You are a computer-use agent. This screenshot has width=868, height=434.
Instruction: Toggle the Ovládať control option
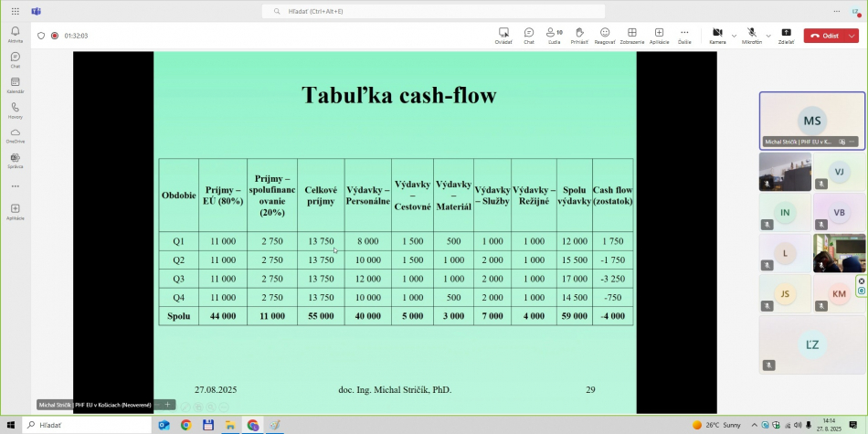click(503, 35)
